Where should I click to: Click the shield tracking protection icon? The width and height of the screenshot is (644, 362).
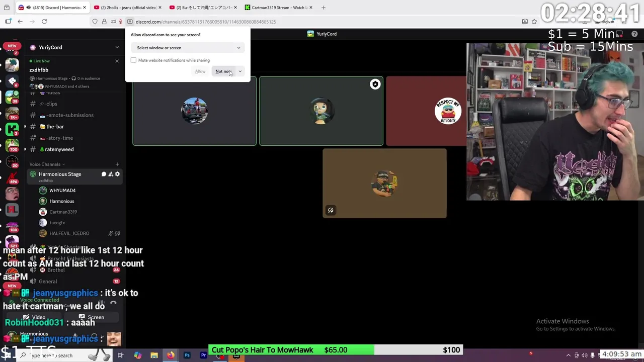pos(95,22)
